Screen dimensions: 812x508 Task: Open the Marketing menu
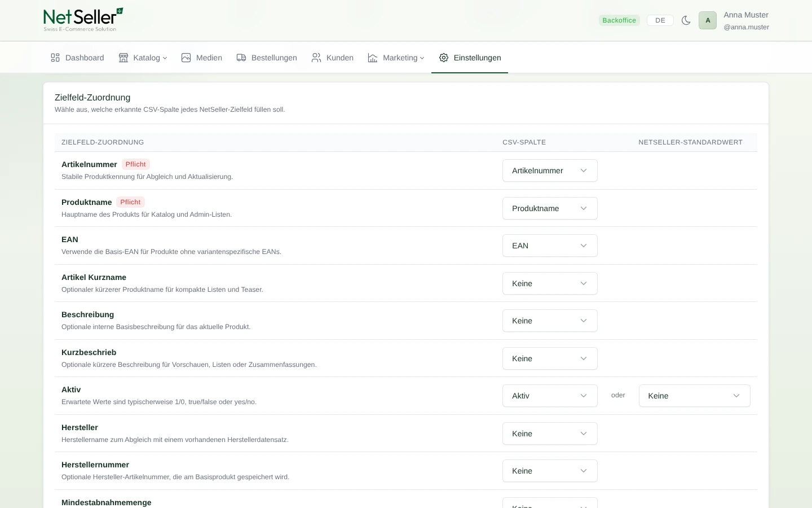(x=396, y=58)
